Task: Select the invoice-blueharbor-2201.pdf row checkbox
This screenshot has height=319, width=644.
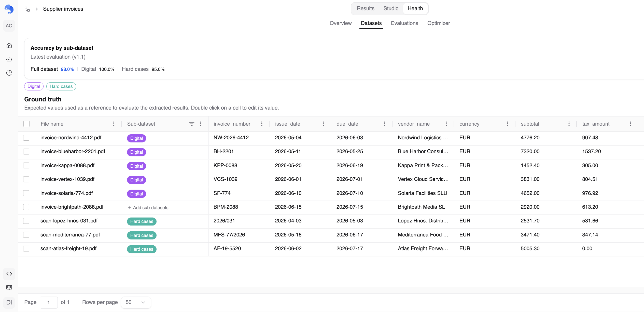Action: pyautogui.click(x=26, y=152)
